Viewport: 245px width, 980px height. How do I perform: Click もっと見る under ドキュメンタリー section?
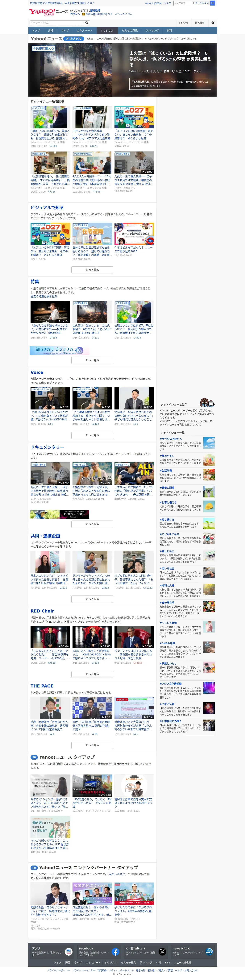click(x=92, y=524)
